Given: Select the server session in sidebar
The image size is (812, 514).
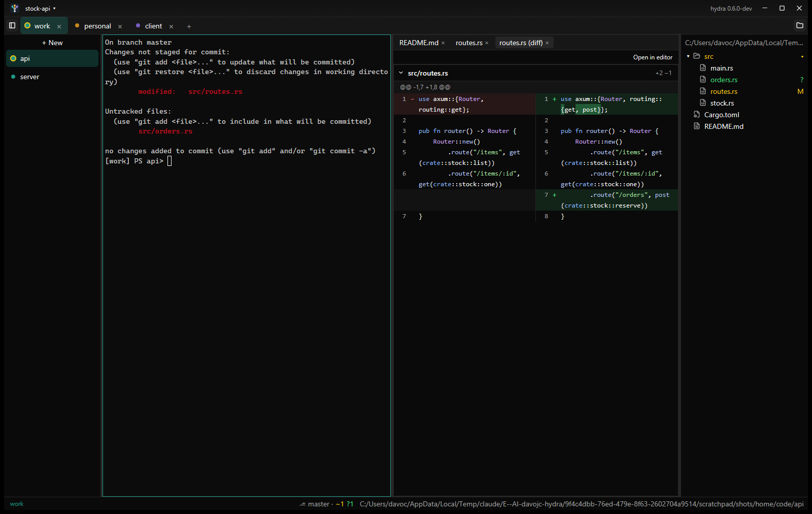Looking at the screenshot, I should coord(52,77).
